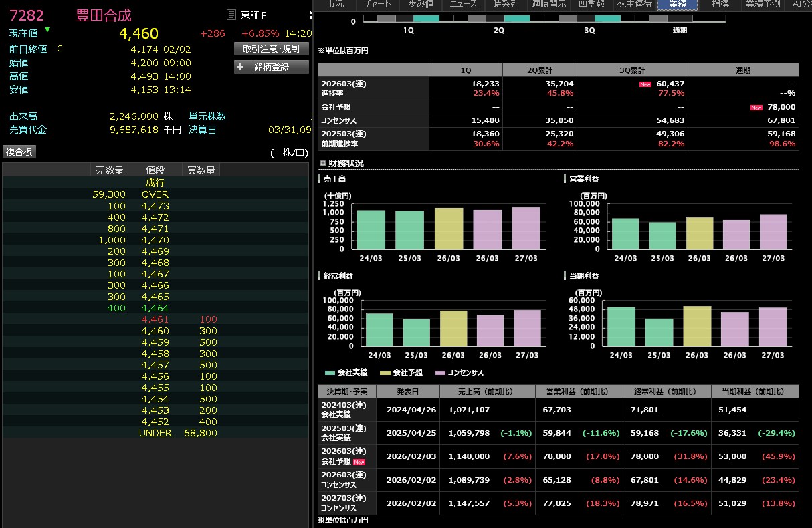Switch to the チャート tab
This screenshot has height=528, width=812.
(x=378, y=4)
